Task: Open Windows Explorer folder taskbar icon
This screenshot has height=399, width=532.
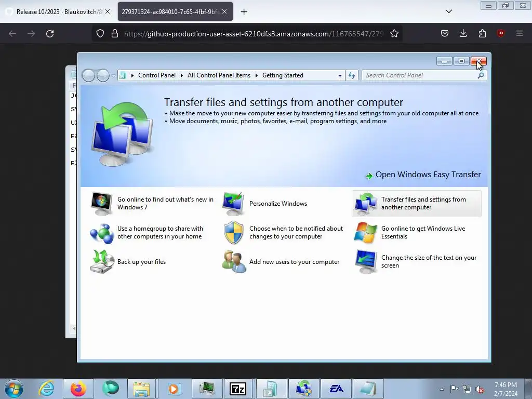Action: click(x=141, y=389)
